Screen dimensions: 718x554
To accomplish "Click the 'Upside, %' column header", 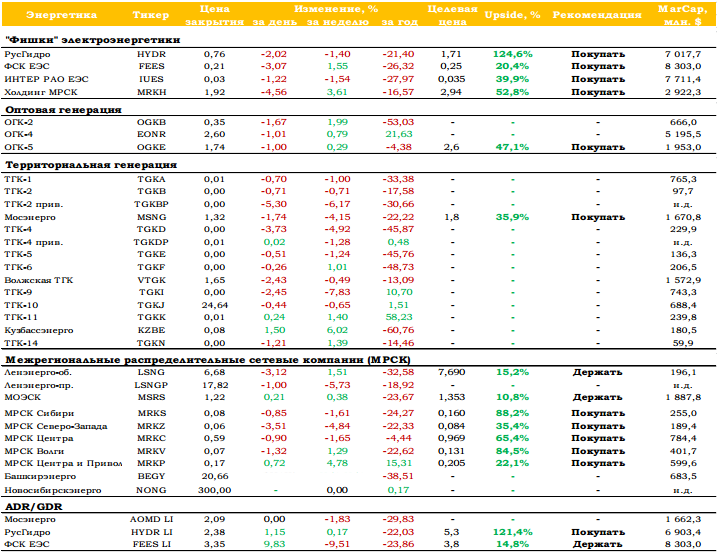I will 512,15.
